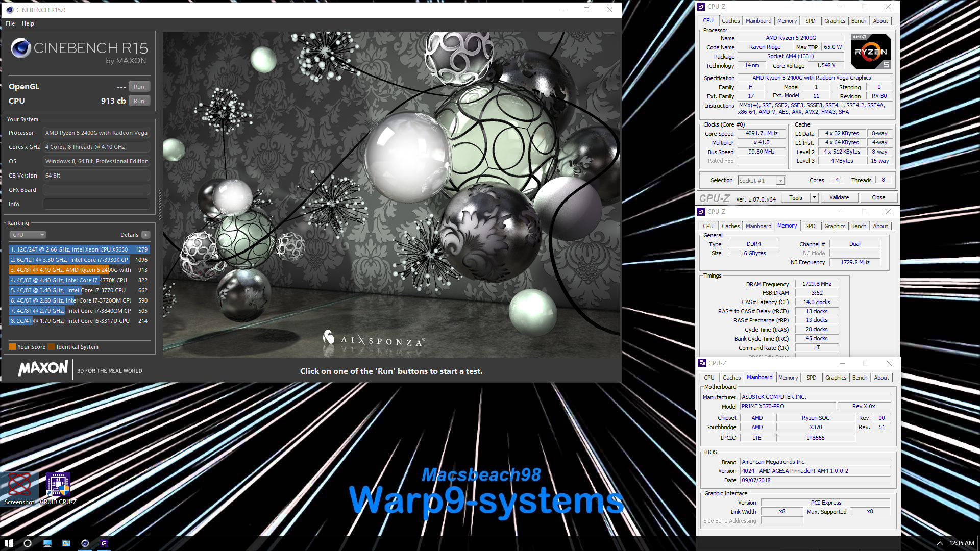Select CPU tab in Memory CPU-Z window
980x551 pixels.
click(708, 226)
